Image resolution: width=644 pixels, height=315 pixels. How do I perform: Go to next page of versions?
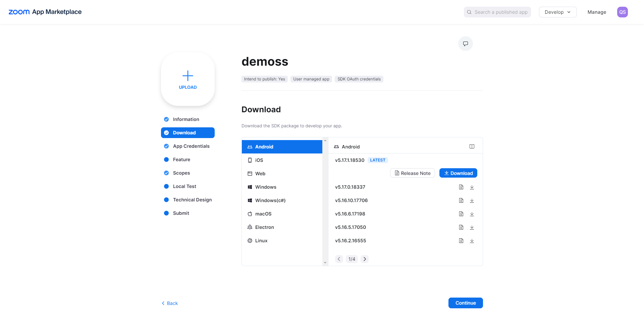365,259
